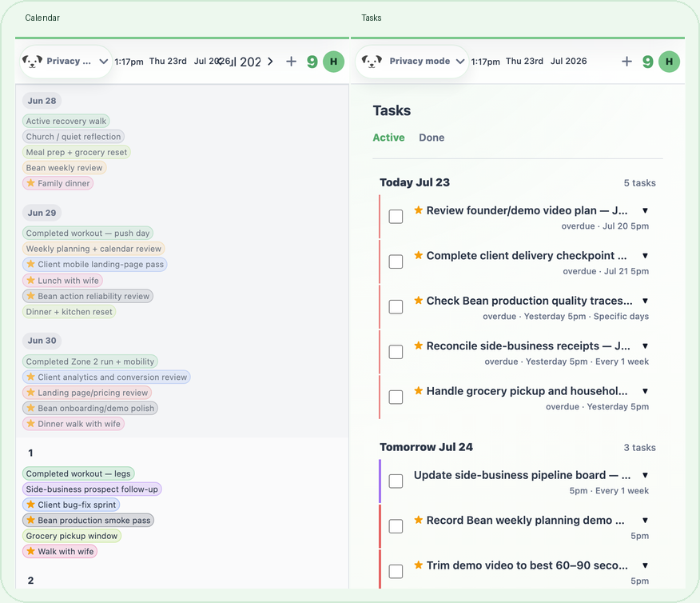The height and width of the screenshot is (603, 700).
Task: Switch to the Done tasks tab
Action: (432, 138)
